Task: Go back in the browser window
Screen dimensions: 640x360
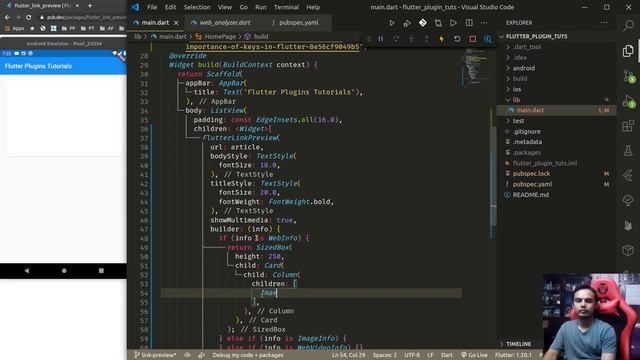Action: coord(7,18)
